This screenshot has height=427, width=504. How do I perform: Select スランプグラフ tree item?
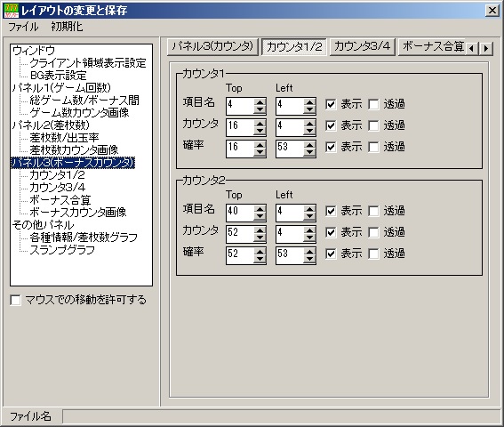pyautogui.click(x=62, y=250)
